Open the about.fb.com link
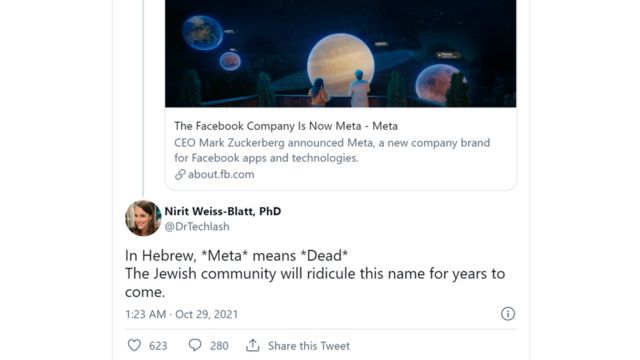Screen dimensions: 640x360 (x=221, y=174)
